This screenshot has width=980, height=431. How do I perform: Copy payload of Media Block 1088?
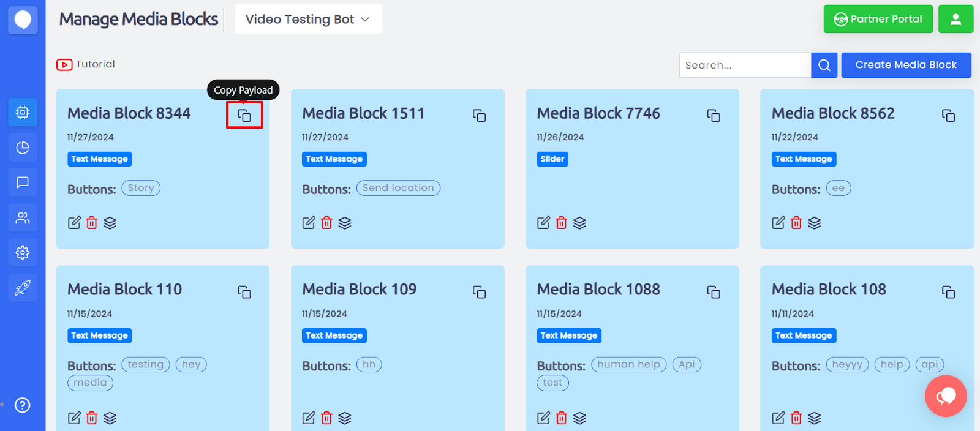point(714,292)
